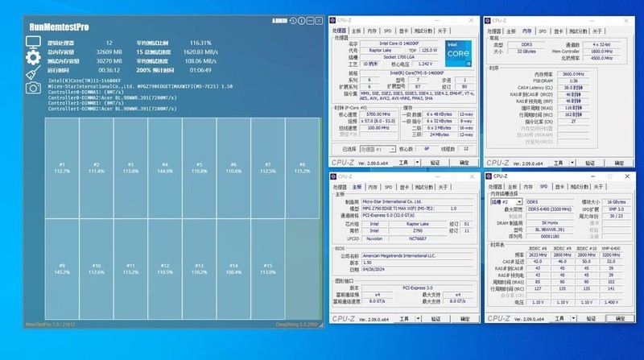Image resolution: width=644 pixels, height=360 pixels.
Task: Select memtest tile #6 at 110.6%
Action: point(233,168)
